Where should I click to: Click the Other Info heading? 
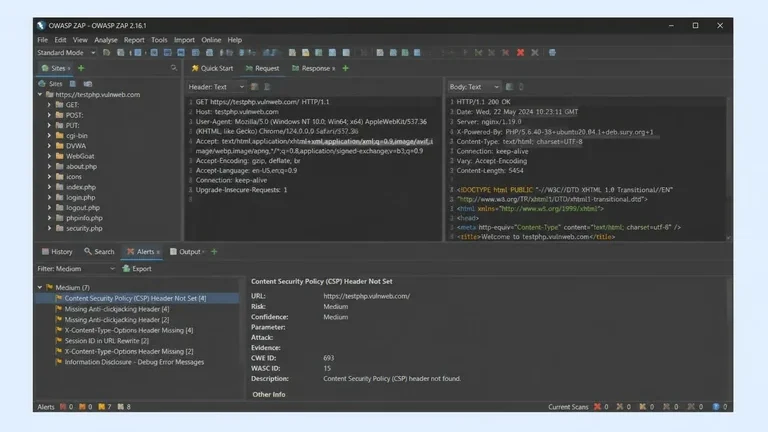pos(269,394)
